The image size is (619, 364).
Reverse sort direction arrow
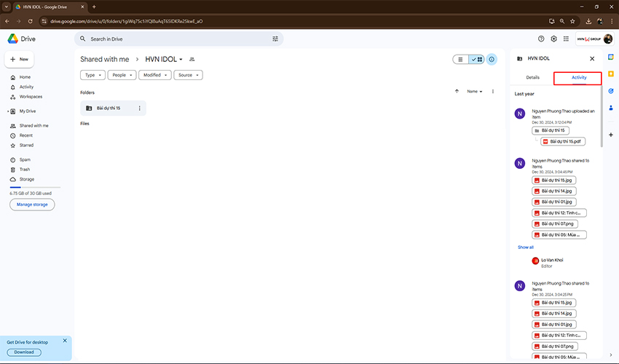coord(457,91)
